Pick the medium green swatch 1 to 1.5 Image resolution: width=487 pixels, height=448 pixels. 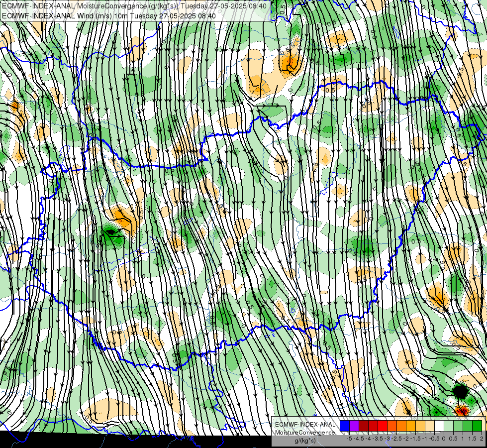468,426
